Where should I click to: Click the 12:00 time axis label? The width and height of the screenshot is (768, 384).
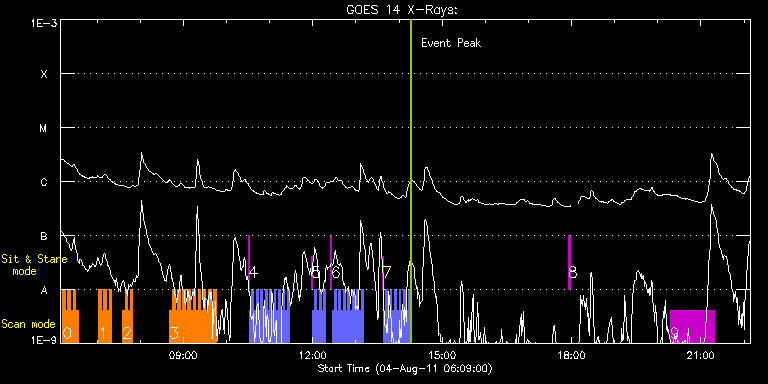312,355
